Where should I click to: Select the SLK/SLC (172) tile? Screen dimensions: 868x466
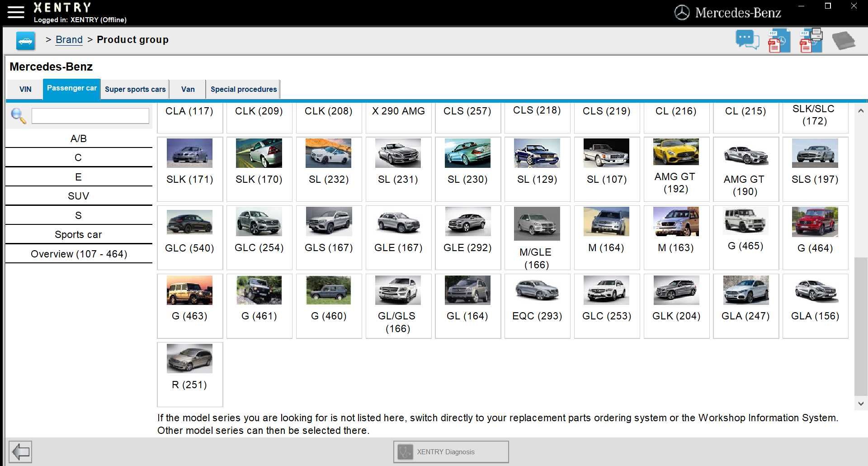tap(815, 118)
